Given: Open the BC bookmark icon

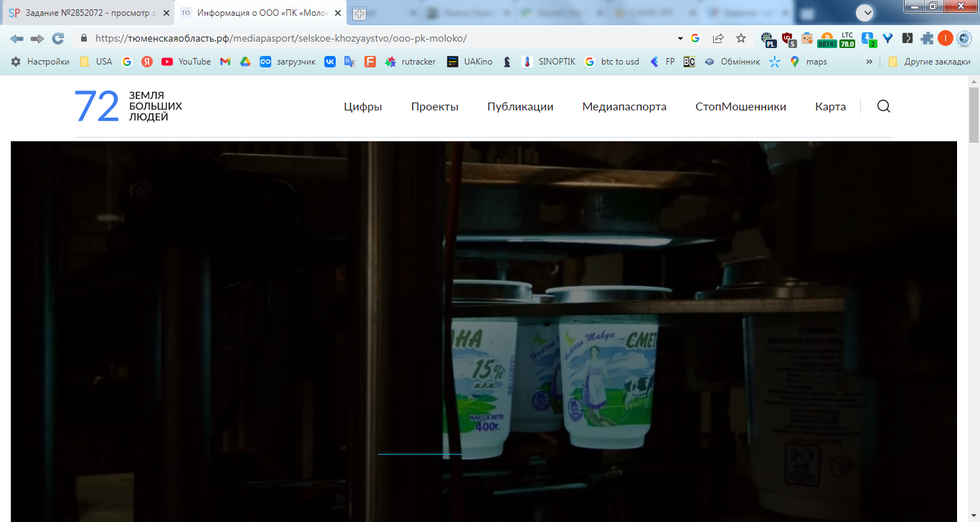Looking at the screenshot, I should pyautogui.click(x=689, y=62).
